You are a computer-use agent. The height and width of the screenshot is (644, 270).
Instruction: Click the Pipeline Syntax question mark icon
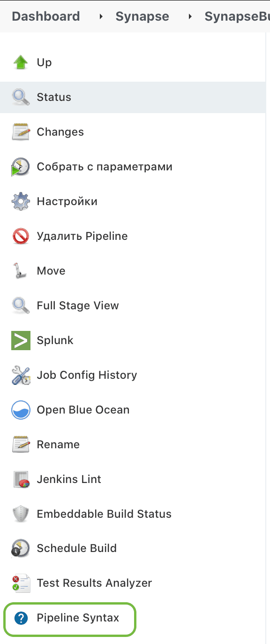tap(21, 618)
